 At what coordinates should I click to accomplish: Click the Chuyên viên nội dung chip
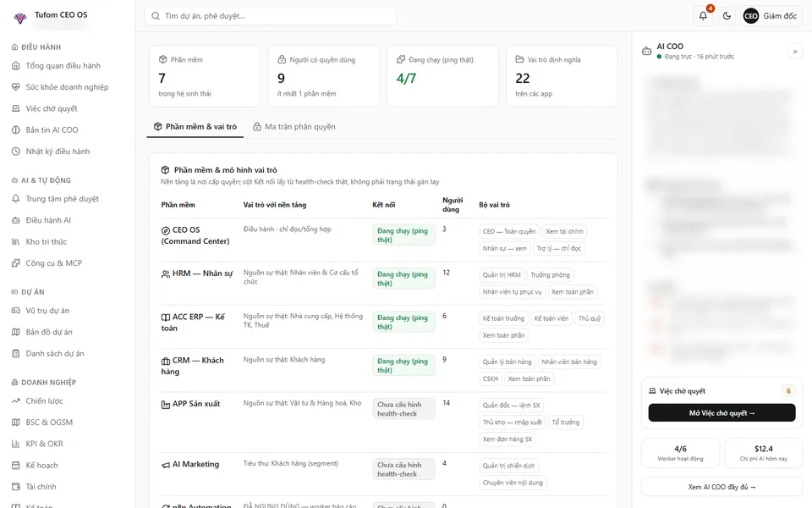click(x=513, y=483)
